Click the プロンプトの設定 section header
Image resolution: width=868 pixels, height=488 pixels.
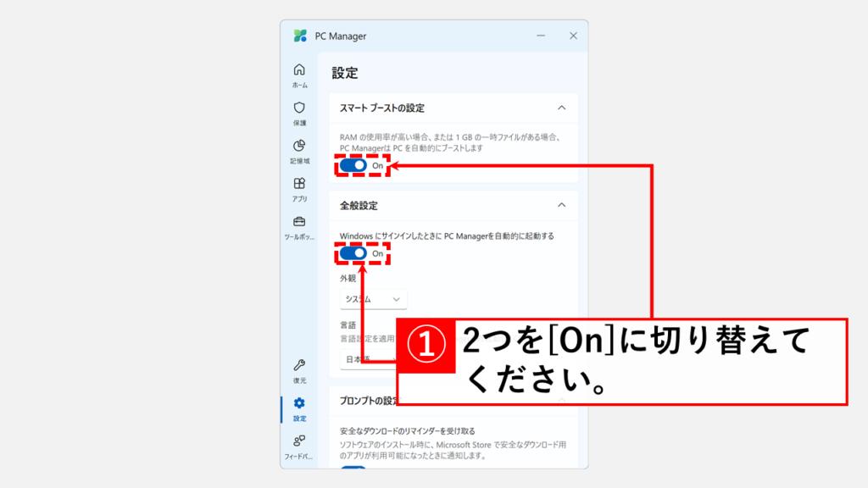[x=368, y=401]
